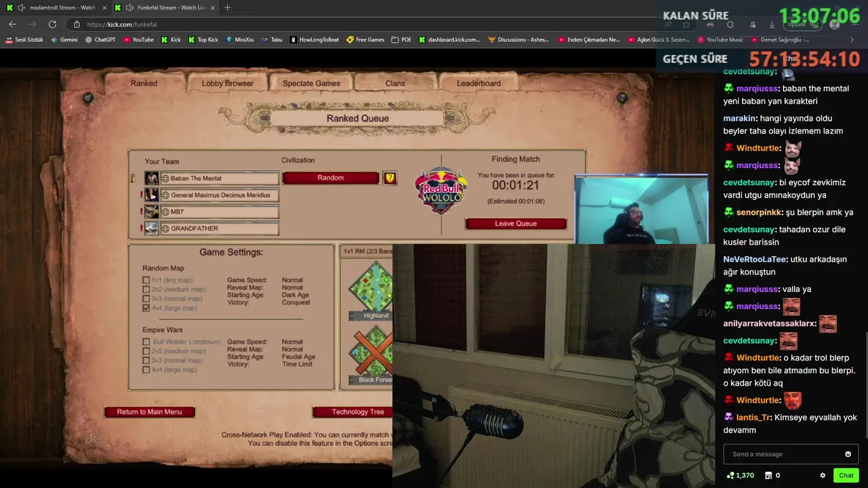The height and width of the screenshot is (488, 868).
Task: Click the Red Bull Wololo logo
Action: (441, 190)
